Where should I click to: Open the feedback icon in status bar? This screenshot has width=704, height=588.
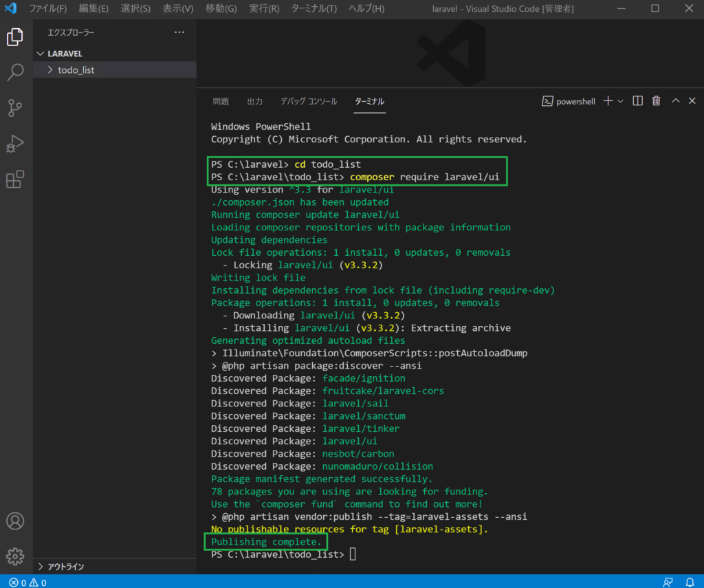pos(668,582)
